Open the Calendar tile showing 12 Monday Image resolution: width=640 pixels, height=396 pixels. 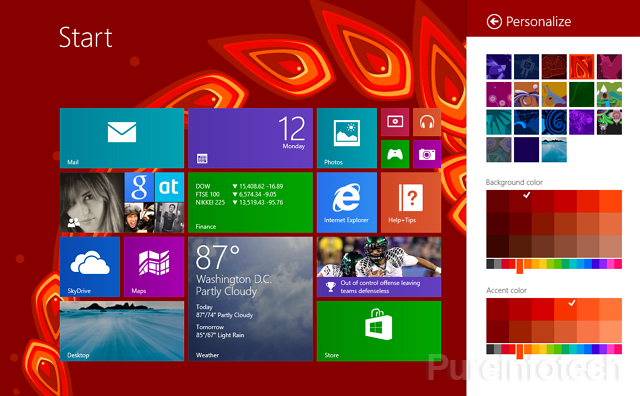[250, 138]
